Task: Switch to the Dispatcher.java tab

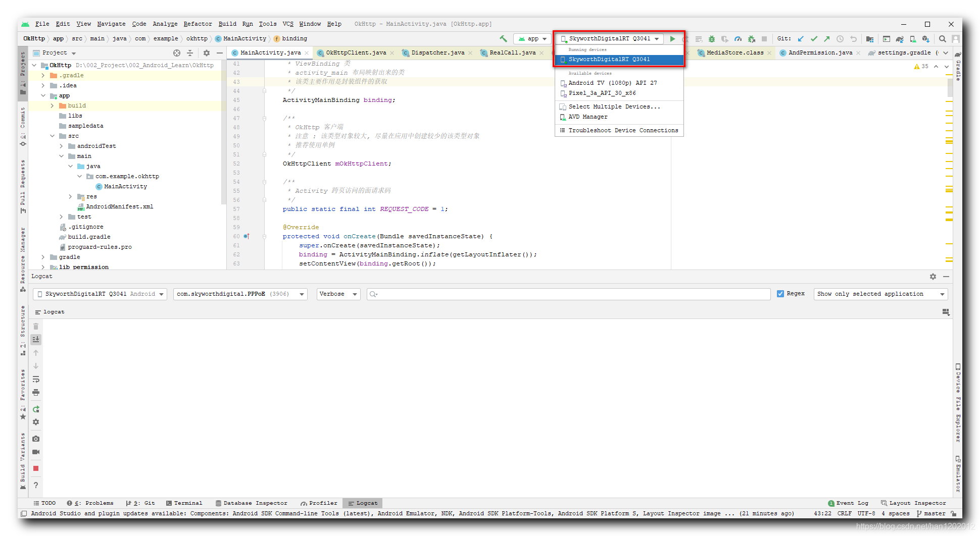Action: [x=437, y=52]
